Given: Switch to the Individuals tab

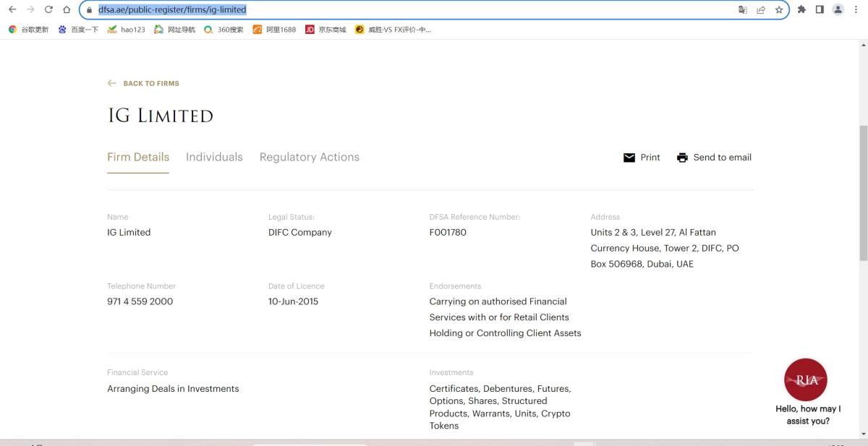Looking at the screenshot, I should pyautogui.click(x=214, y=157).
